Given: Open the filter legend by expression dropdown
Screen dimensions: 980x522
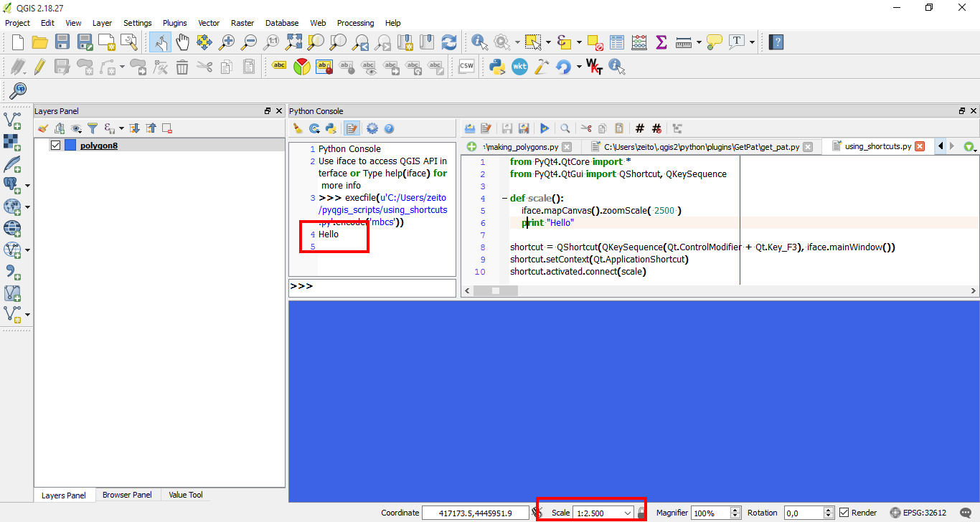Looking at the screenshot, I should [x=121, y=128].
